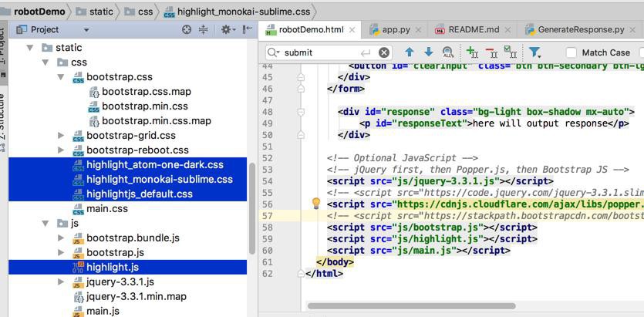Click the hide Project panel icon
This screenshot has width=644, height=317.
click(x=248, y=29)
